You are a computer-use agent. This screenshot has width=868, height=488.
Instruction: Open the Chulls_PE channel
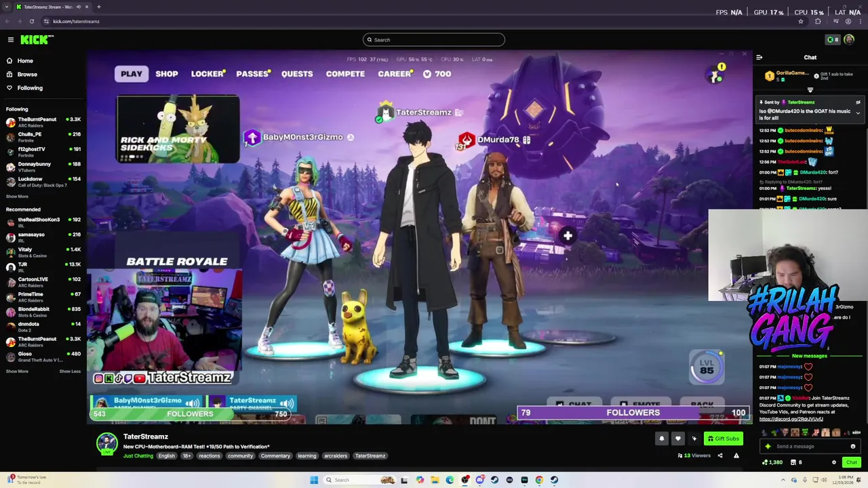click(x=43, y=137)
